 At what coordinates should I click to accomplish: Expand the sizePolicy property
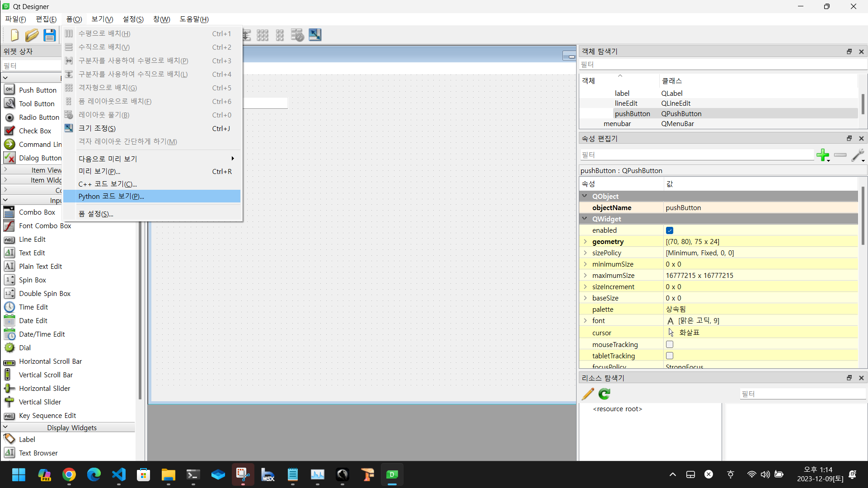[585, 253]
